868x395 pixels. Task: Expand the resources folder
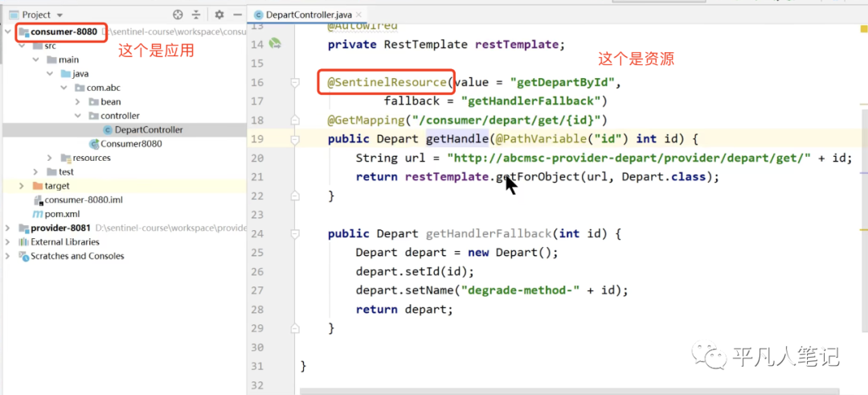[x=50, y=158]
